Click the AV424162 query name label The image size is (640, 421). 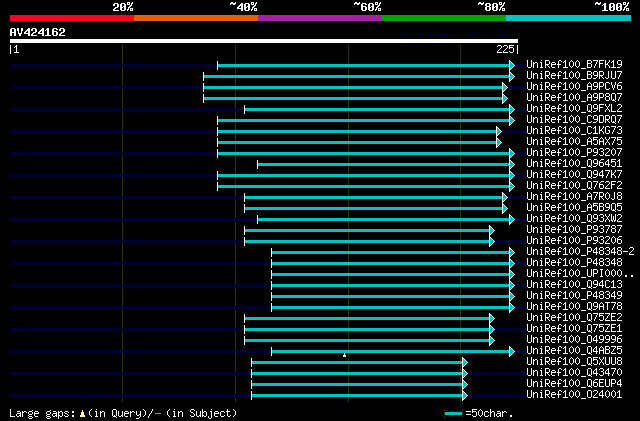[x=38, y=32]
